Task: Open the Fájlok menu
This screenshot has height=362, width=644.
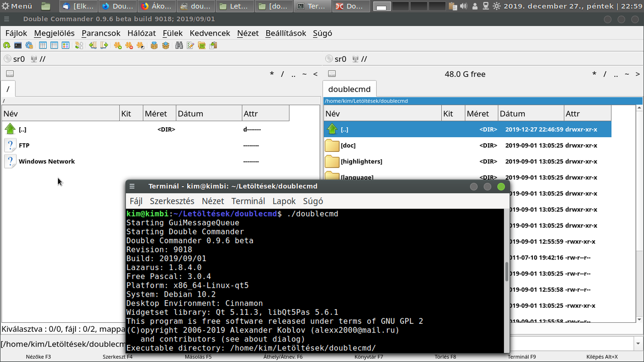Action: [16, 33]
